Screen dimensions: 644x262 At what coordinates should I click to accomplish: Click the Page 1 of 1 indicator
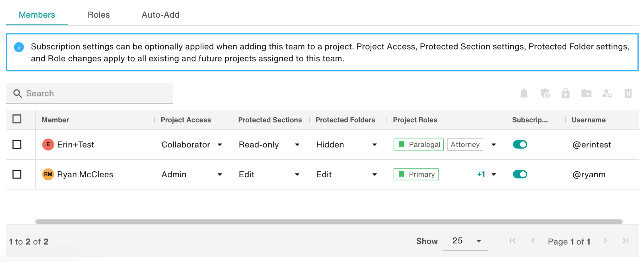click(569, 242)
